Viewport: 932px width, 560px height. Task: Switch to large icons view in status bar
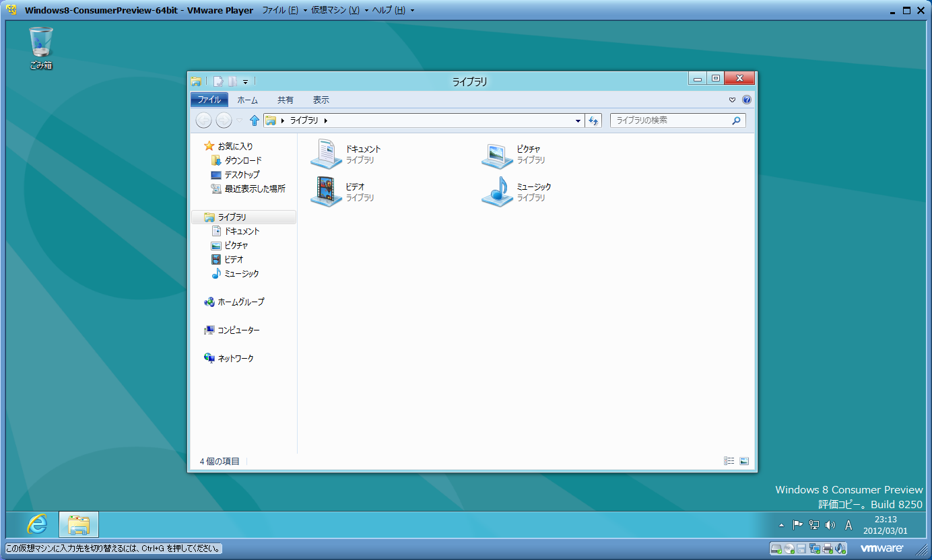click(744, 461)
